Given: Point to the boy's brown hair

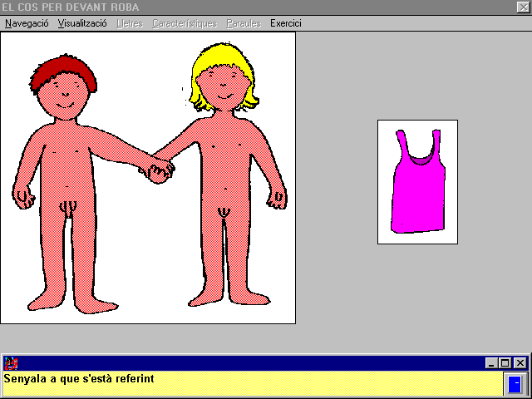Looking at the screenshot, I should pyautogui.click(x=66, y=66).
